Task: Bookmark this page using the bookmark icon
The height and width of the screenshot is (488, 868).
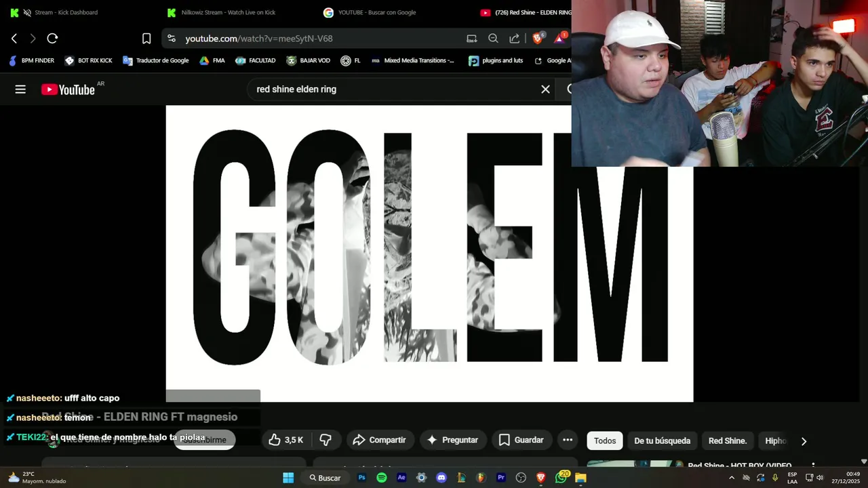Action: pos(146,39)
